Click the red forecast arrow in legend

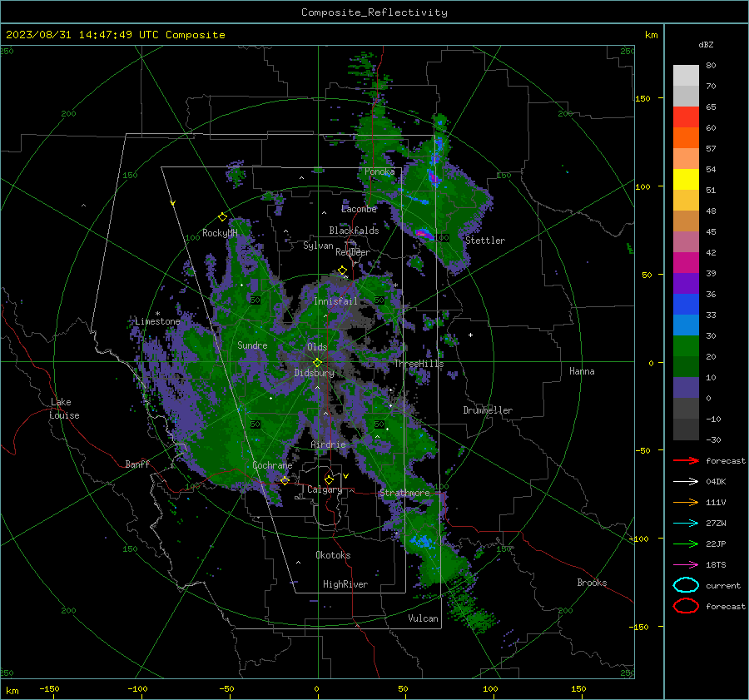686,460
